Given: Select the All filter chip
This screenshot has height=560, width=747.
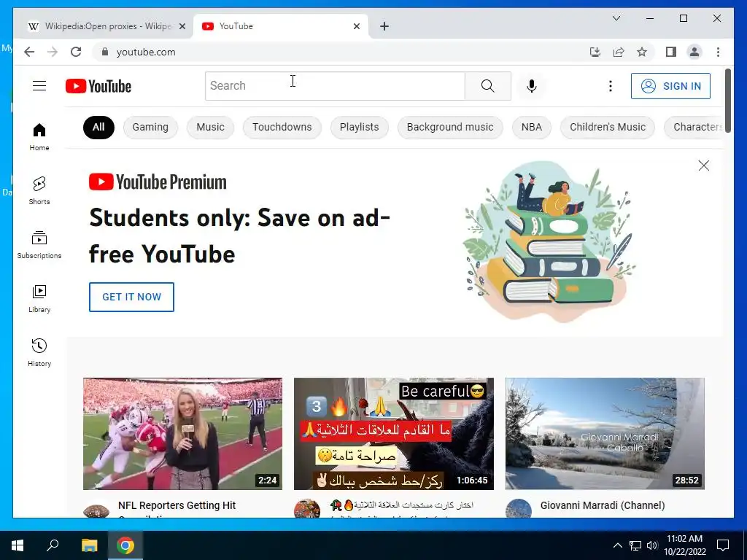Looking at the screenshot, I should [x=98, y=127].
